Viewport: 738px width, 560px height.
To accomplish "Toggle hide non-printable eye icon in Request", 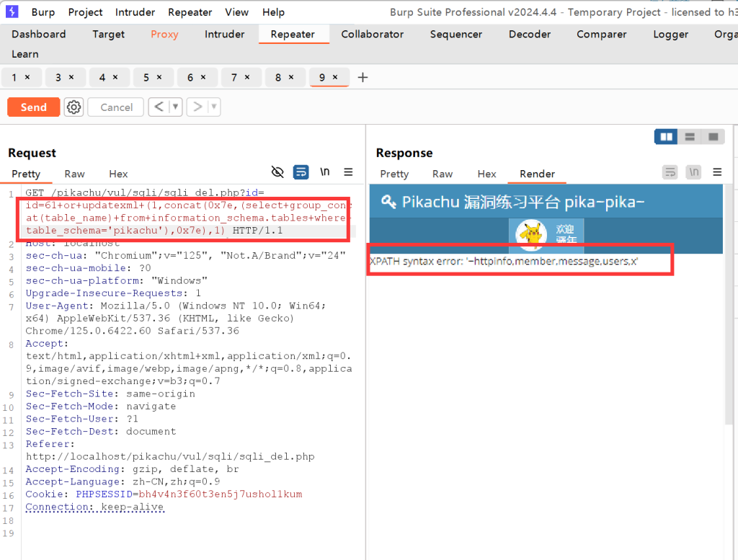I will pos(277,172).
